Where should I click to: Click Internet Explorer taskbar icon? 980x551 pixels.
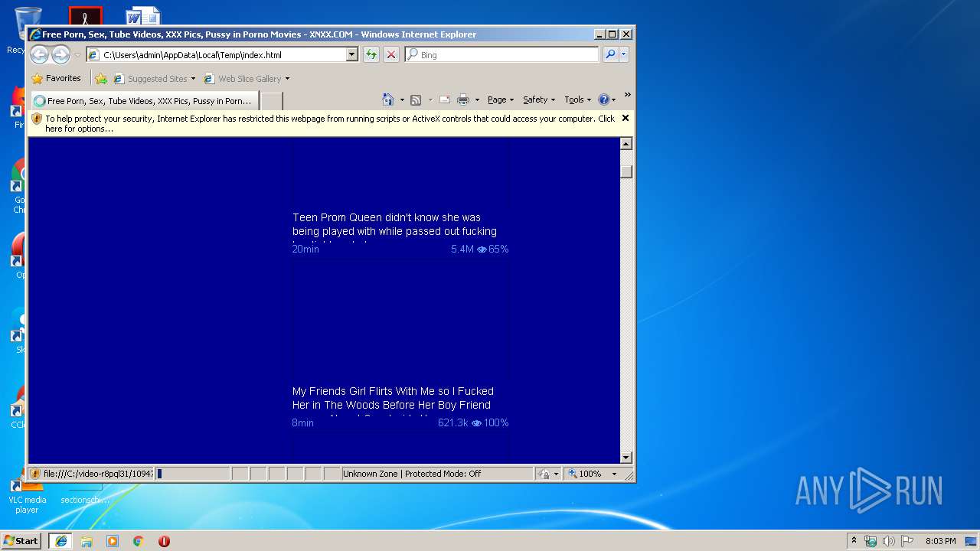pos(61,540)
